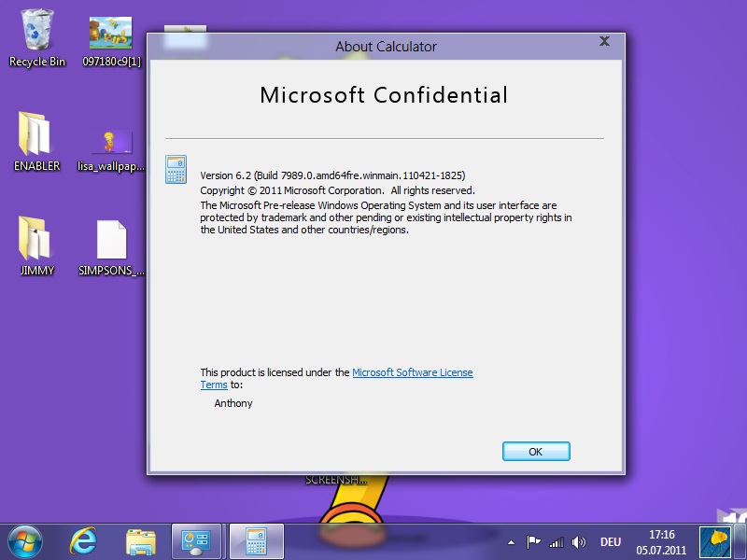
Task: Open the Action Center flag icon
Action: (x=533, y=542)
